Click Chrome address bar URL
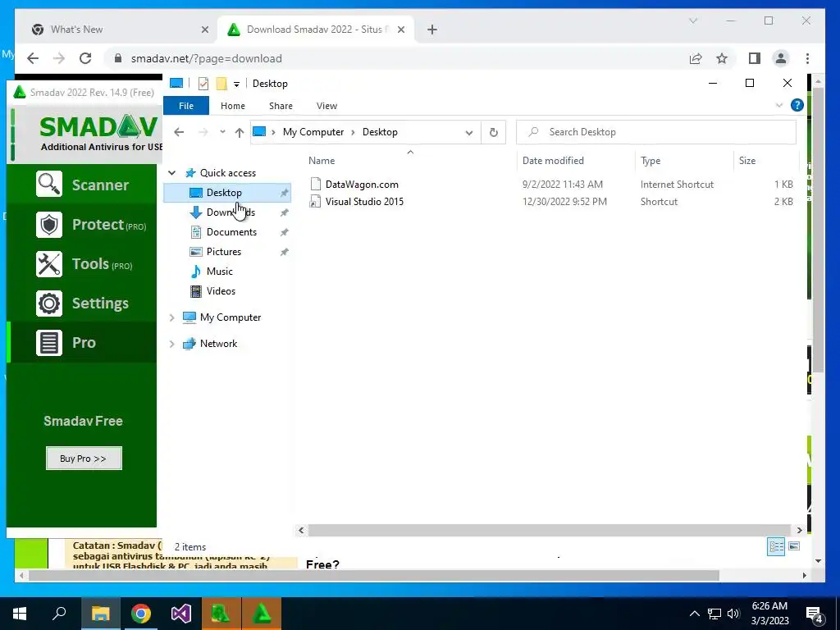 (x=206, y=59)
